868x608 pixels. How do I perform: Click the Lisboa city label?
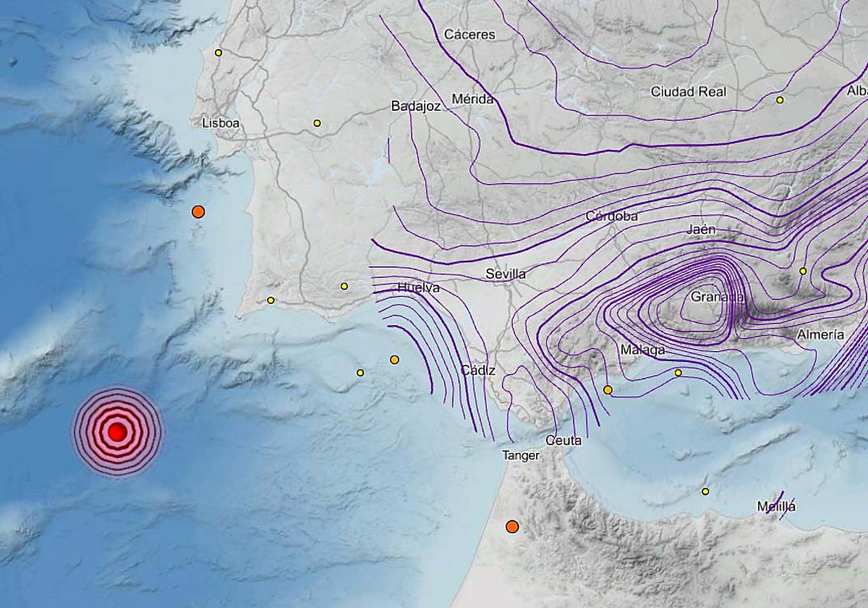coord(221,123)
